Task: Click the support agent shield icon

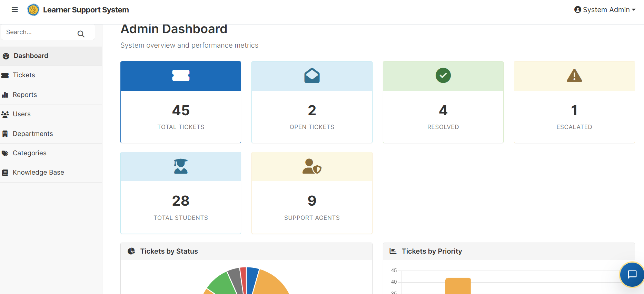Action: click(312, 166)
